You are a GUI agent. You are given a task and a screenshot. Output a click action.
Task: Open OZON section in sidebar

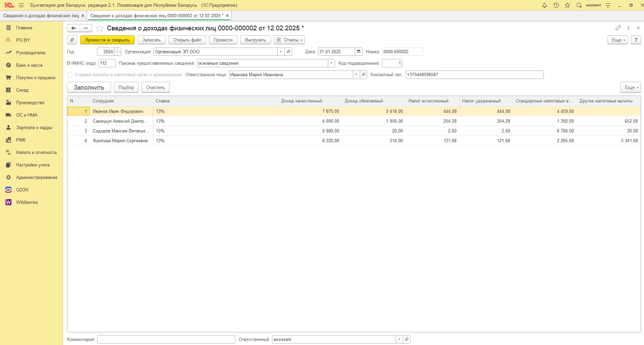coord(22,190)
